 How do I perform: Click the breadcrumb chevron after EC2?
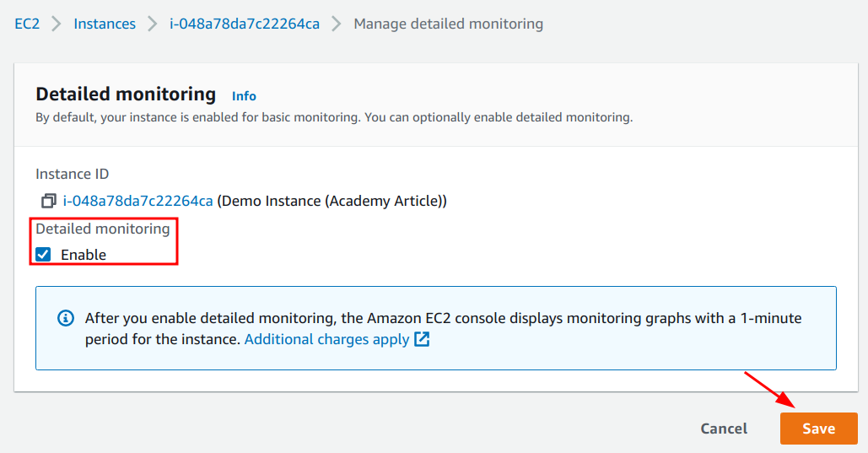[x=56, y=24]
